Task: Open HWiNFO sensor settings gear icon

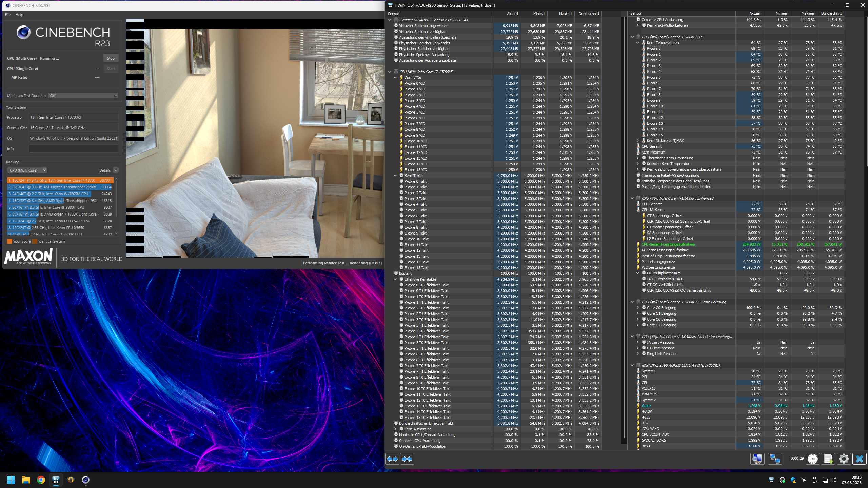Action: (x=844, y=459)
